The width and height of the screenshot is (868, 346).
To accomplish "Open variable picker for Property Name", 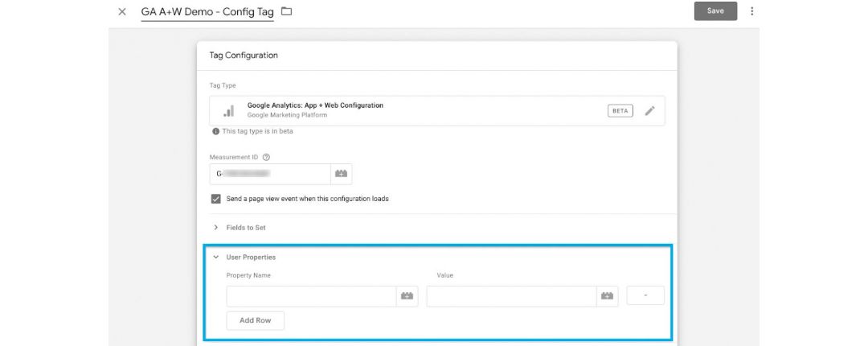I will 407,296.
